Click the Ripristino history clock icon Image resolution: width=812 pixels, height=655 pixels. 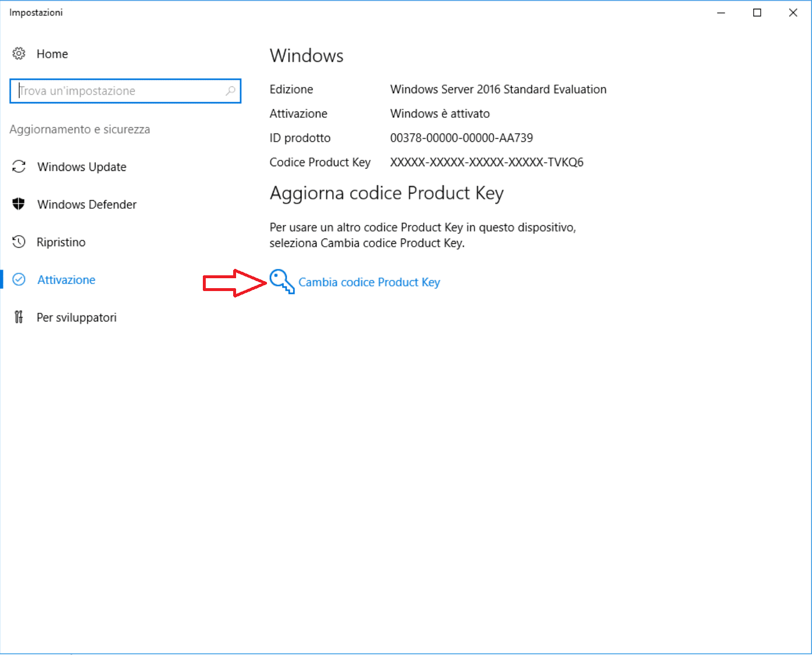(19, 242)
